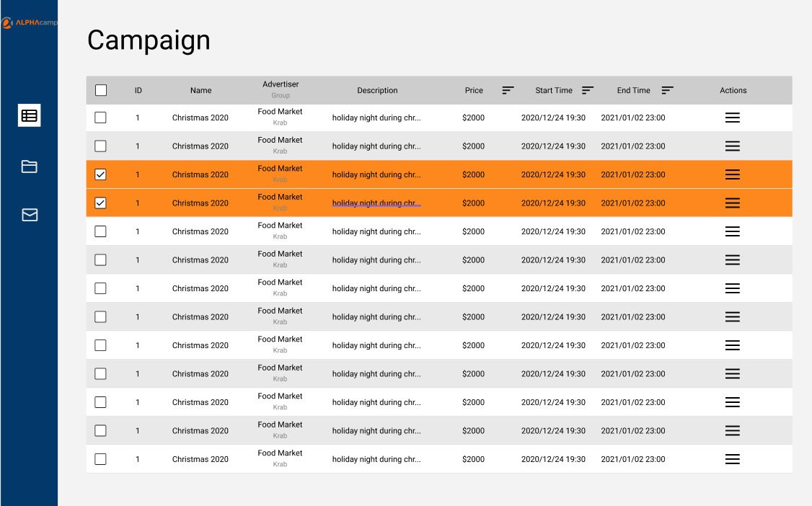Click the ALPHAcamp logo
Image resolution: width=812 pixels, height=506 pixels.
29,22
